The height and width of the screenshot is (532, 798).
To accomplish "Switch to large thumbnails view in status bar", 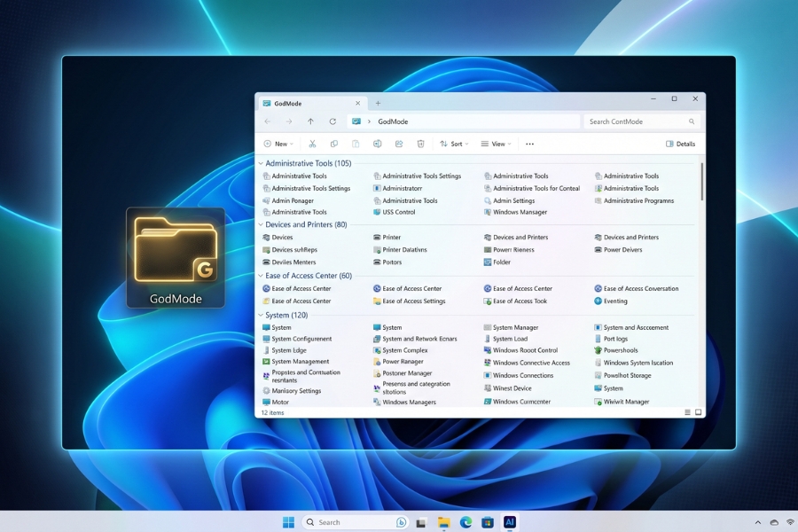I will coord(699,412).
